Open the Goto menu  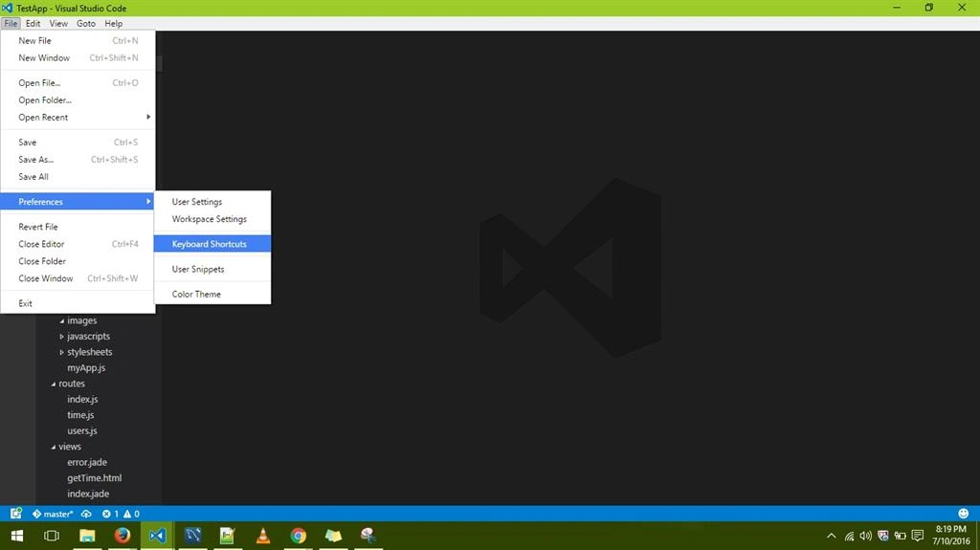click(85, 23)
